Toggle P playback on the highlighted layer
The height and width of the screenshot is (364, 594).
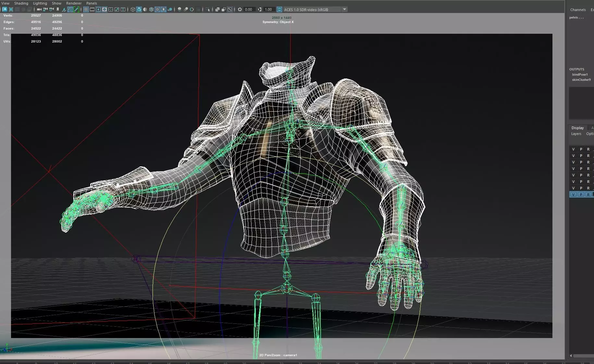(x=581, y=195)
